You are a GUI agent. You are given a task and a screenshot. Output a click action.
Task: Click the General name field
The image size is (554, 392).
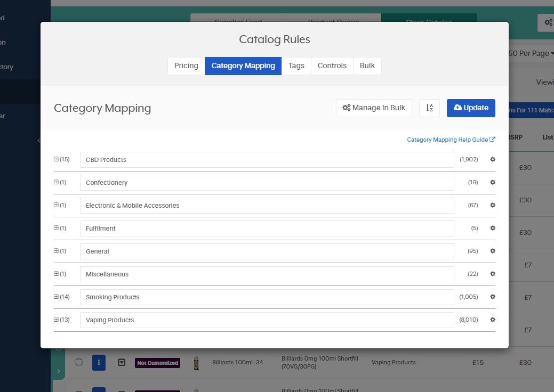pyautogui.click(x=267, y=251)
